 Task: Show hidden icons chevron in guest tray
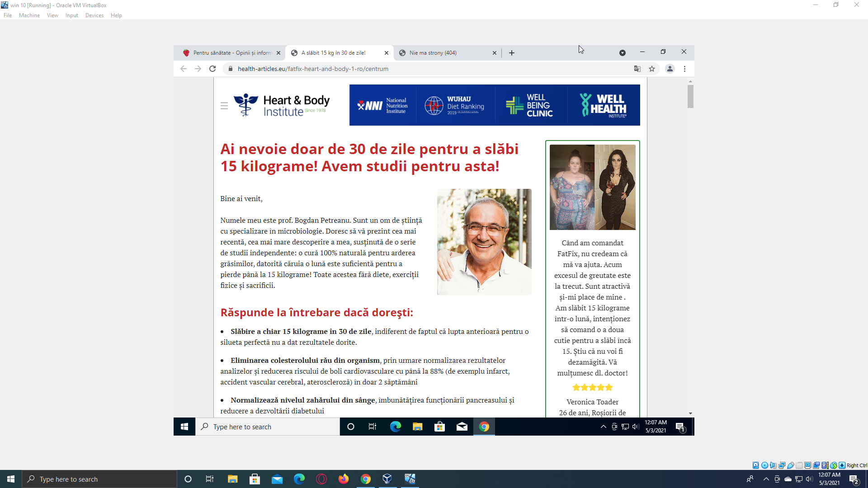click(x=603, y=427)
